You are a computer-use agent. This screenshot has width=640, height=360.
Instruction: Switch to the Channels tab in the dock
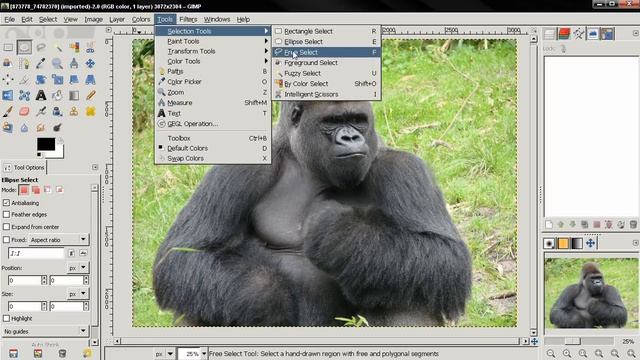point(564,34)
